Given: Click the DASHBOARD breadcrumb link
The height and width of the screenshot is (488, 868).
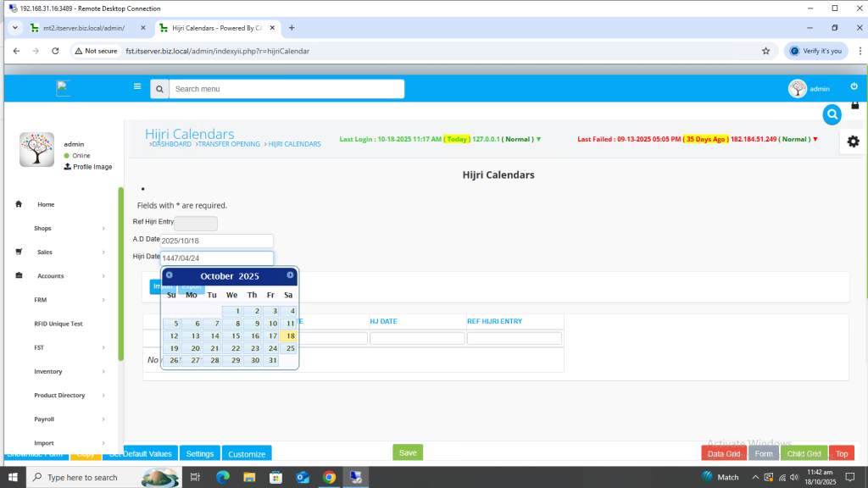Looking at the screenshot, I should [x=172, y=144].
